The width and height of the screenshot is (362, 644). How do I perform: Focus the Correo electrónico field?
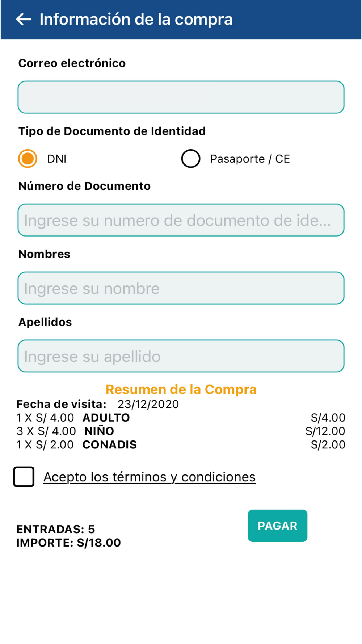(x=181, y=97)
